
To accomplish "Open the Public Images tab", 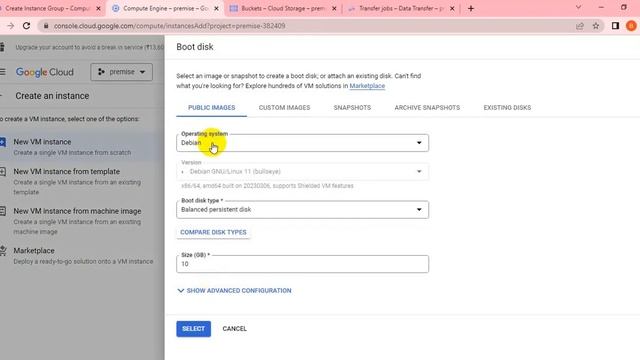I will click(x=211, y=108).
